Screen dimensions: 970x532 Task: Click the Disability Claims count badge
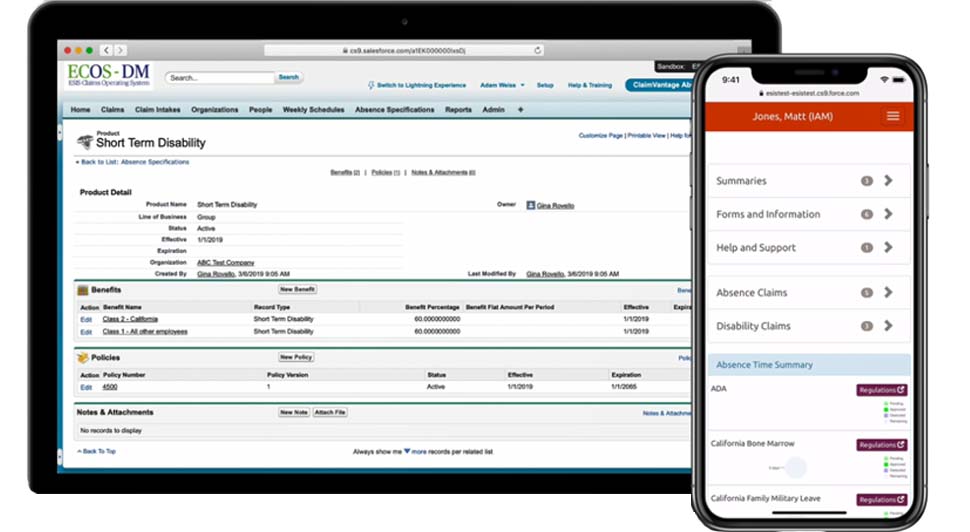point(867,326)
